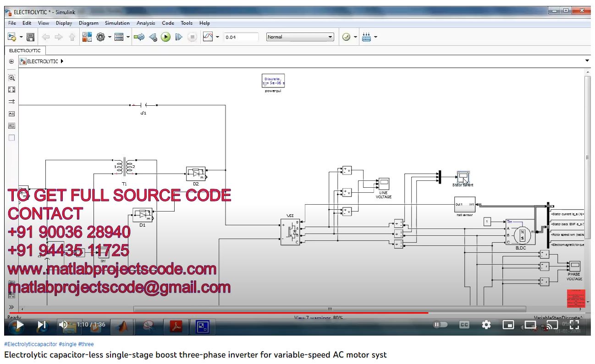Open the #single hashtag link

point(67,344)
